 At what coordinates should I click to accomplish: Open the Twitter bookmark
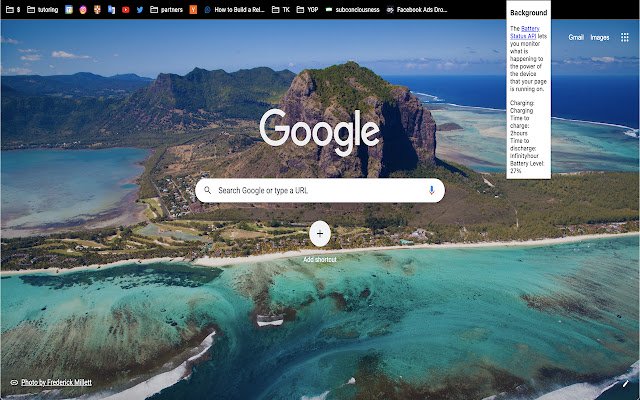coord(140,10)
